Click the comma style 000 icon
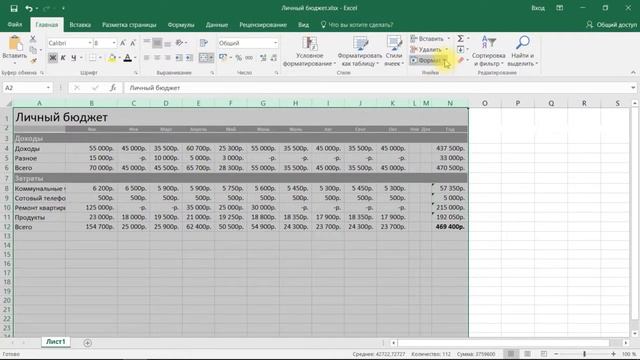Viewport: 640px width, 360px height. [x=249, y=58]
